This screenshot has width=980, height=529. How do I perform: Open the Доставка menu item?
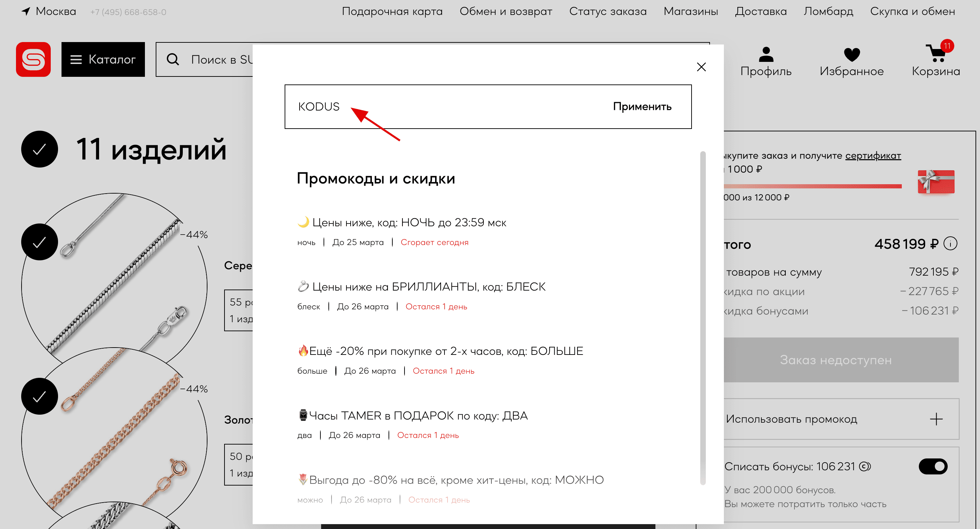760,11
